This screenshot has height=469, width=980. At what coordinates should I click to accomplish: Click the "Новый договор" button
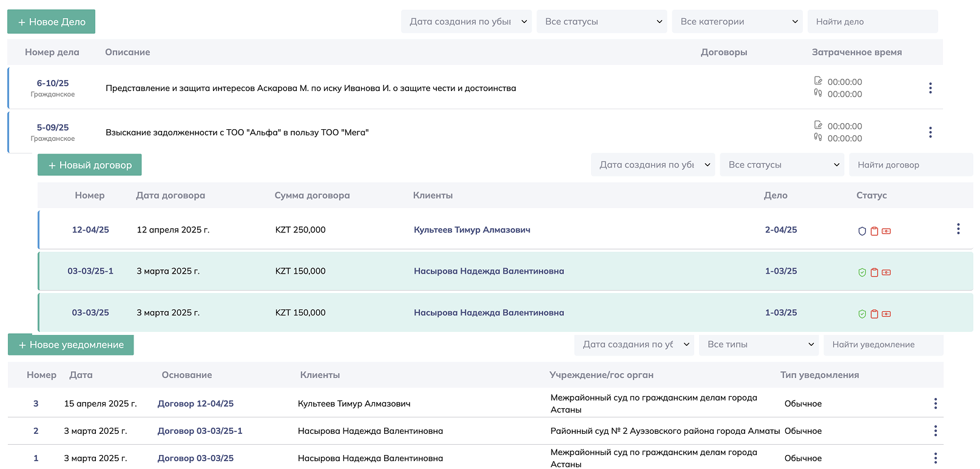[x=89, y=165]
